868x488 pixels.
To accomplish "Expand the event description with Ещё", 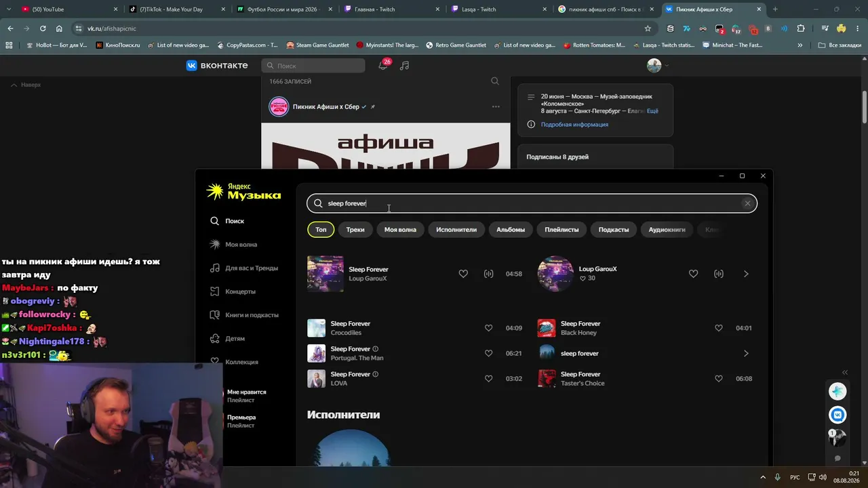I will click(x=652, y=111).
